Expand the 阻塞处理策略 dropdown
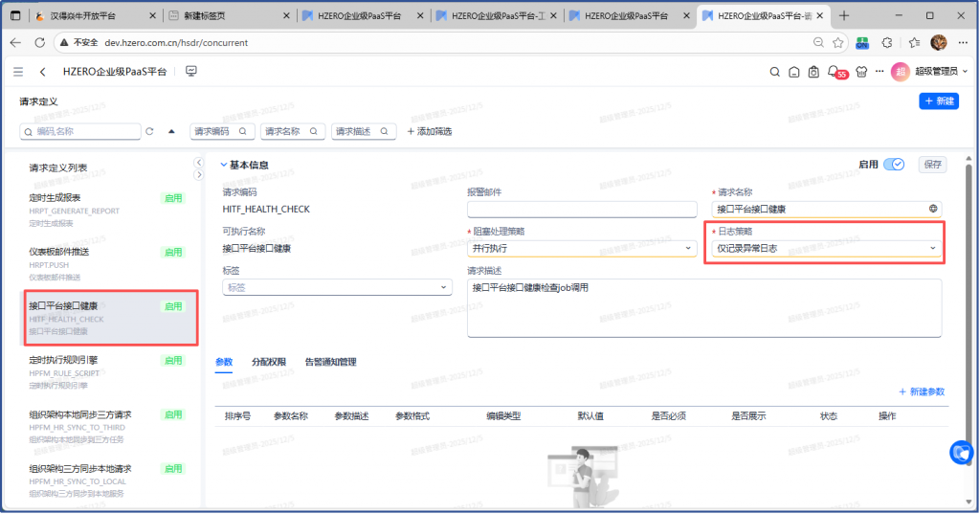 tap(582, 249)
